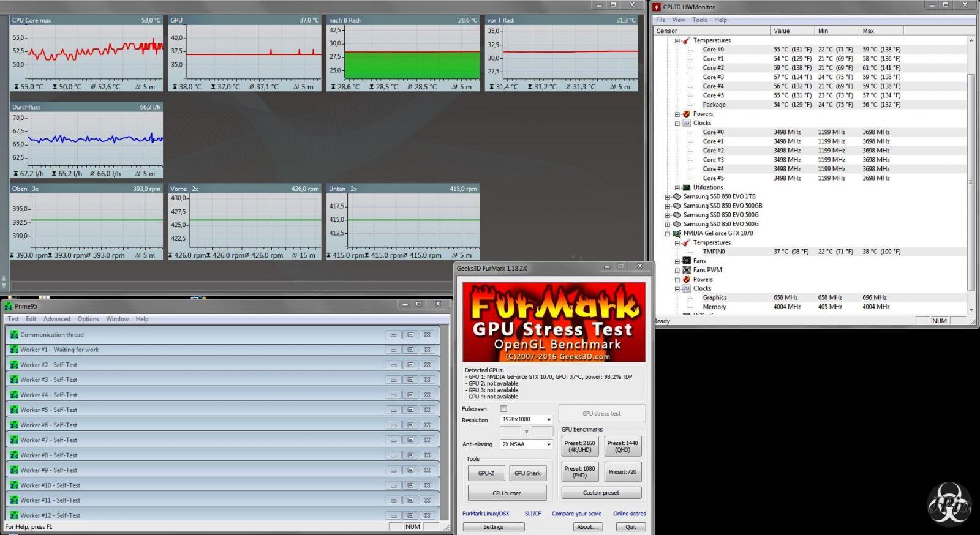Open the FurMark Linux/OSX link
Screen dimensions: 980x535
tap(486, 514)
